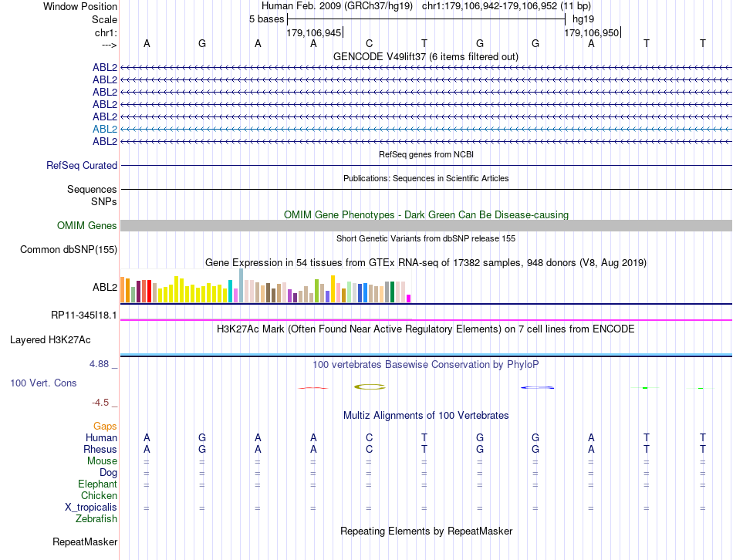Screen dimensions: 733x560
Task: Click the ABL2 label beside GTEx bar chart
Action: click(x=105, y=288)
